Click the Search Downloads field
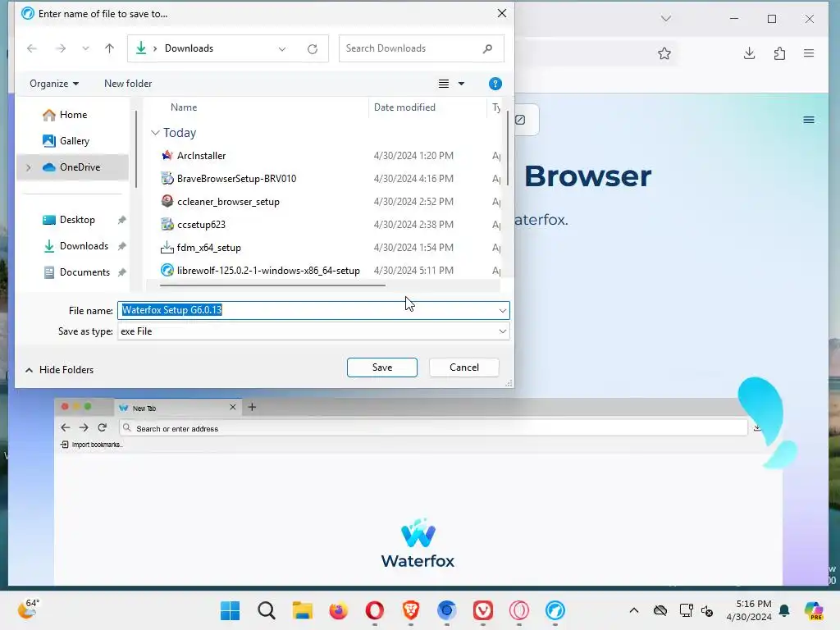This screenshot has width=840, height=630. coord(421,48)
